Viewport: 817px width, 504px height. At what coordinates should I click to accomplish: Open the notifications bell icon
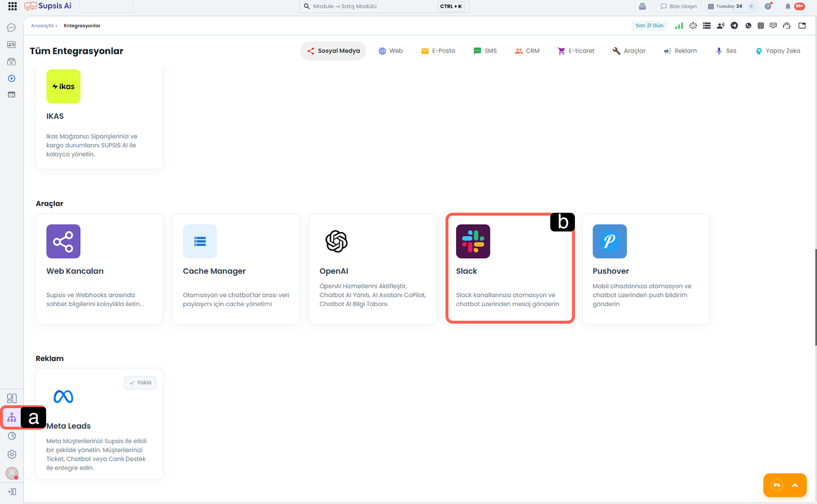[788, 6]
